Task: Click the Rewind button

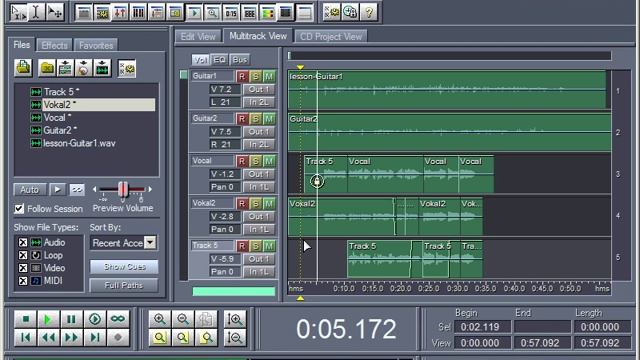Action: pyautogui.click(x=48, y=338)
